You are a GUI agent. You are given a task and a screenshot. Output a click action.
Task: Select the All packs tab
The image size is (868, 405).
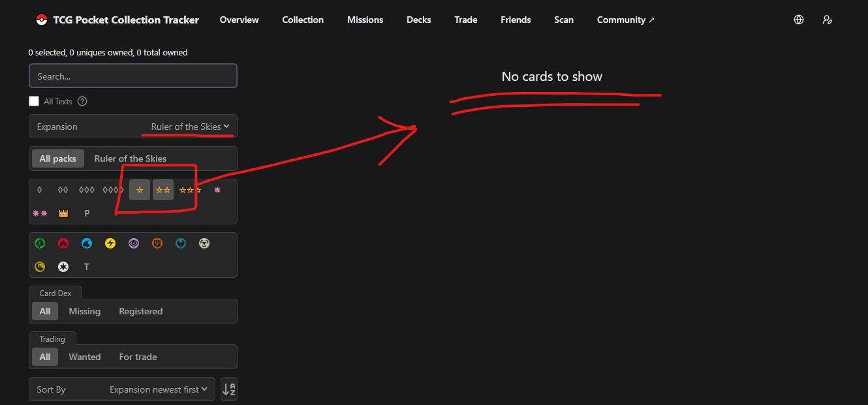pos(57,158)
